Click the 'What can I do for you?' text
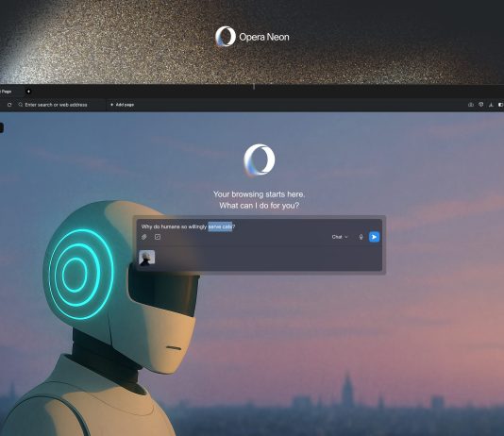Image resolution: width=504 pixels, height=436 pixels. pyautogui.click(x=259, y=206)
